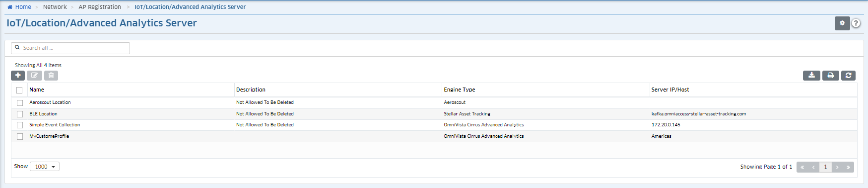Jump to last page double arrow
868x188 pixels.
tap(848, 167)
